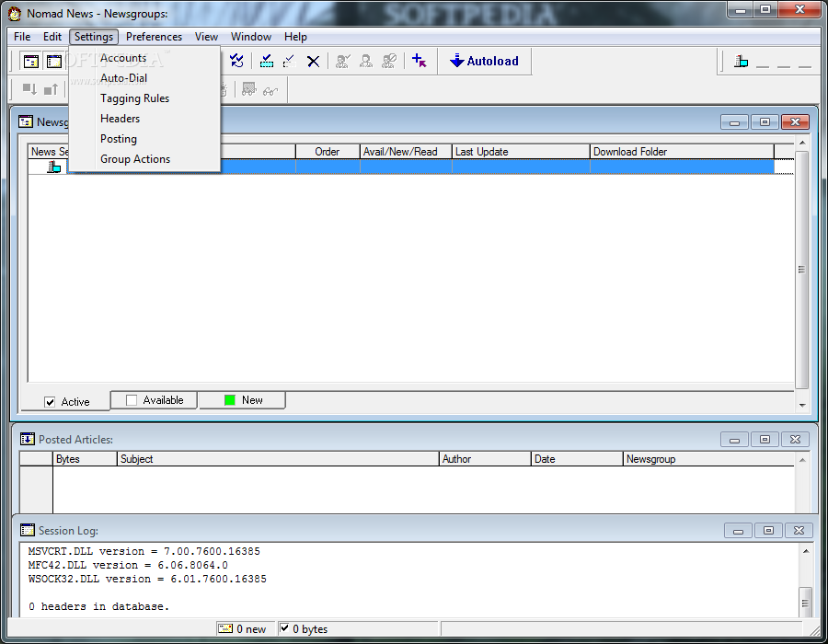The height and width of the screenshot is (644, 828).
Task: Click the envelope icon beside '0 new'
Action: (x=225, y=628)
